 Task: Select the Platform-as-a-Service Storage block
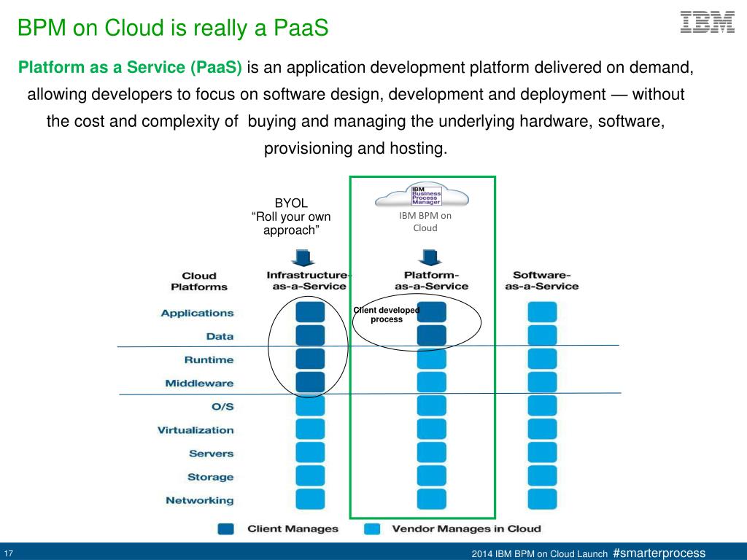click(x=432, y=475)
